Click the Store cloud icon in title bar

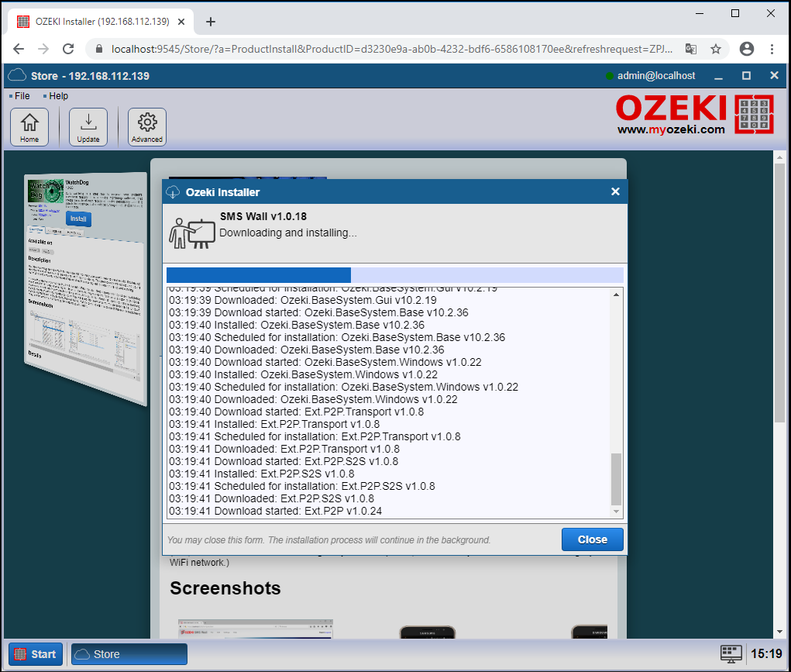click(17, 76)
